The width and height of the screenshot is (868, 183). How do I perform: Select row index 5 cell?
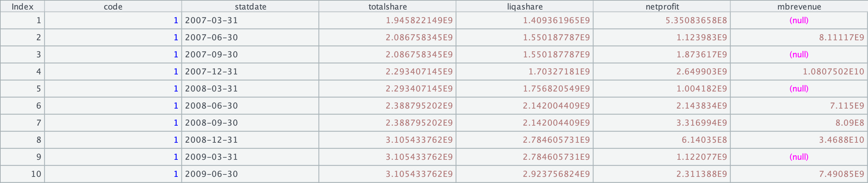[x=22, y=89]
